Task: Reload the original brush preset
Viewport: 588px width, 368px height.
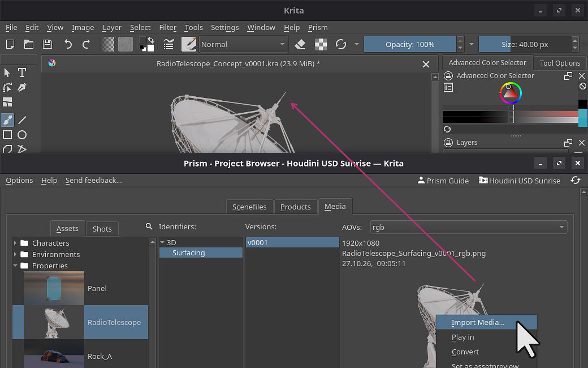Action: (341, 44)
